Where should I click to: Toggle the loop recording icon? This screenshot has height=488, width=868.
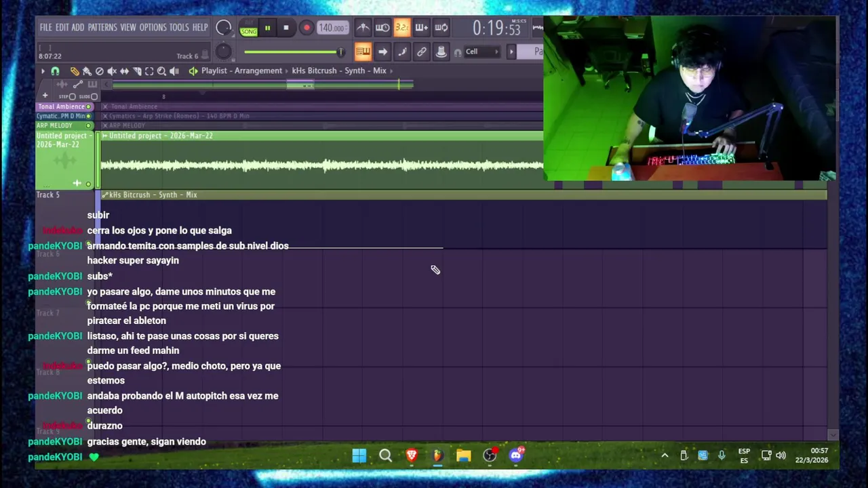tap(441, 28)
